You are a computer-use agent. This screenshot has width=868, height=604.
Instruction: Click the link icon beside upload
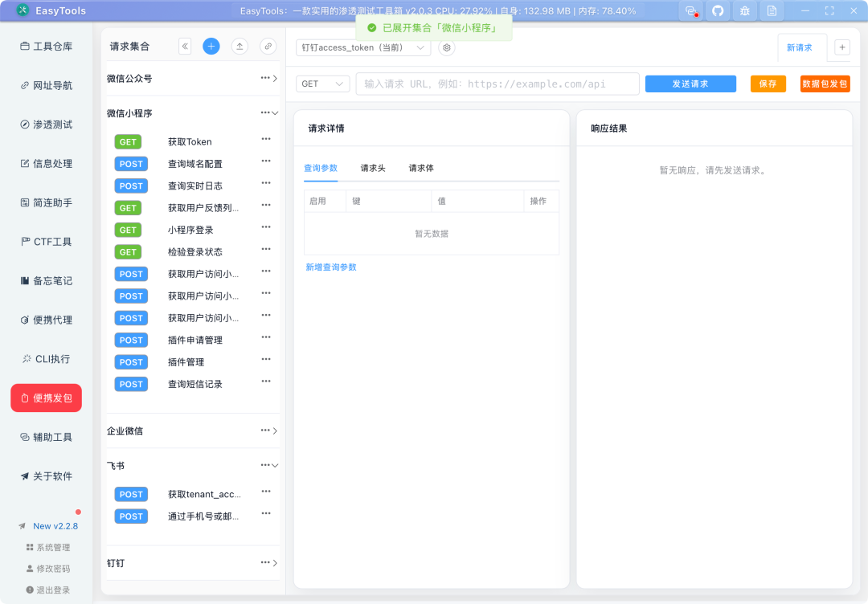point(268,47)
